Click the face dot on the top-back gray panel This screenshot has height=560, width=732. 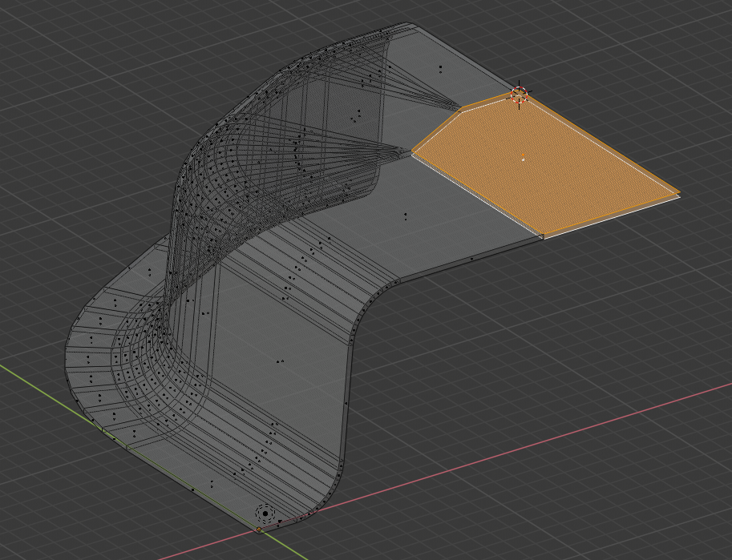coord(439,70)
